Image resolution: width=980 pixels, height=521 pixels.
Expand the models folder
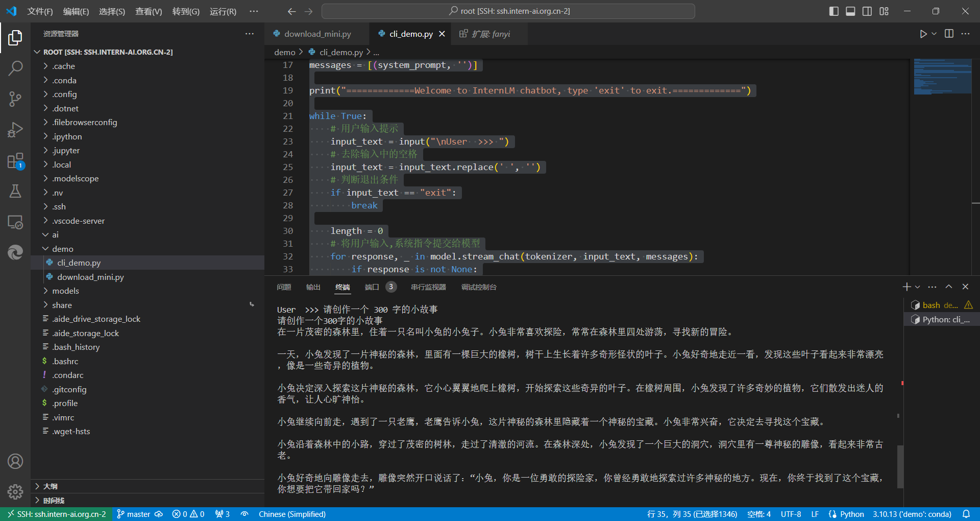pos(65,291)
